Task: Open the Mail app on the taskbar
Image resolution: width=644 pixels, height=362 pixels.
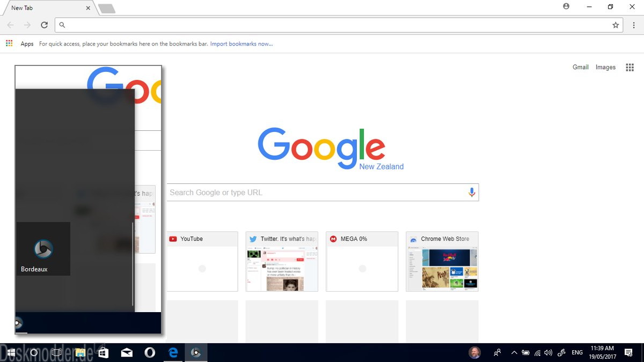Action: [x=127, y=352]
